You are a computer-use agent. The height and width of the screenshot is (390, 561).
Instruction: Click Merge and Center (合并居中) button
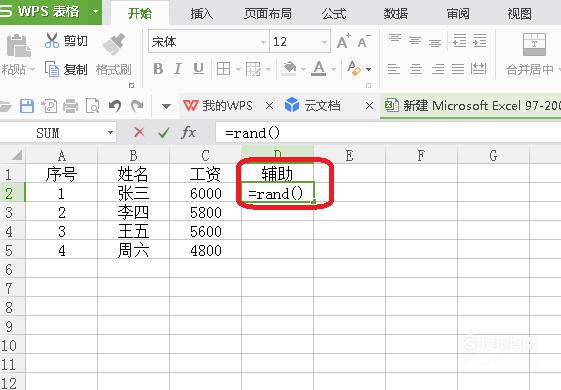point(534,54)
